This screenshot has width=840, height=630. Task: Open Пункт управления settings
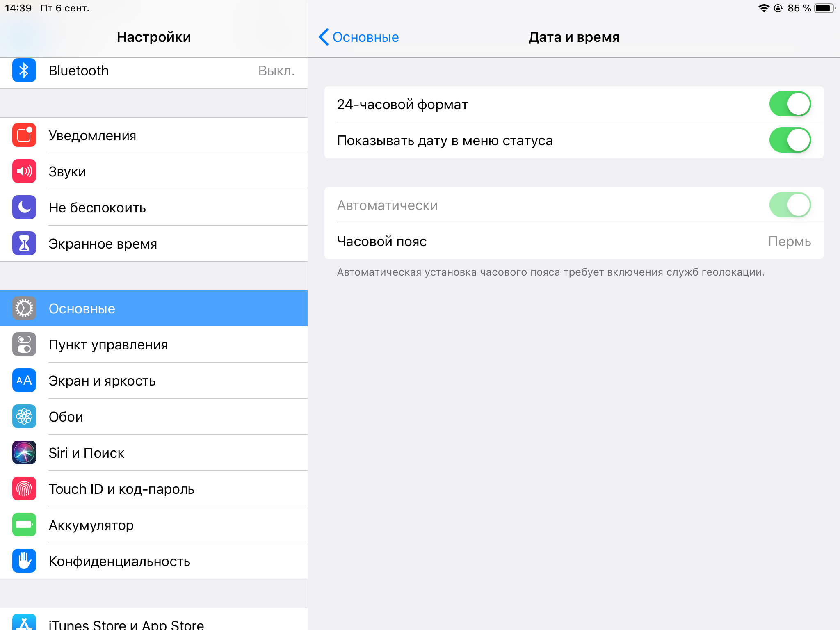point(154,345)
